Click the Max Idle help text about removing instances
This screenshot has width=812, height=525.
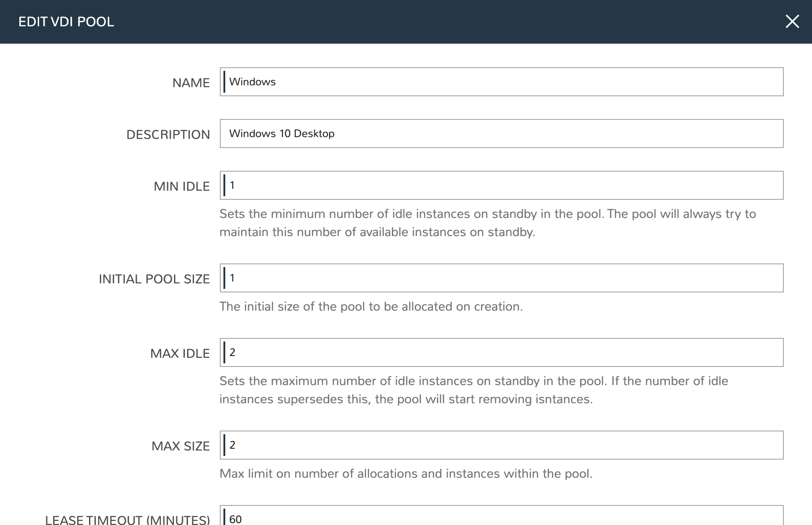point(474,390)
